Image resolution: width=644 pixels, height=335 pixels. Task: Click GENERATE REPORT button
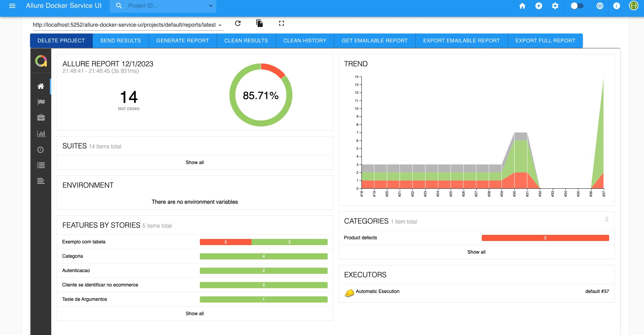182,41
